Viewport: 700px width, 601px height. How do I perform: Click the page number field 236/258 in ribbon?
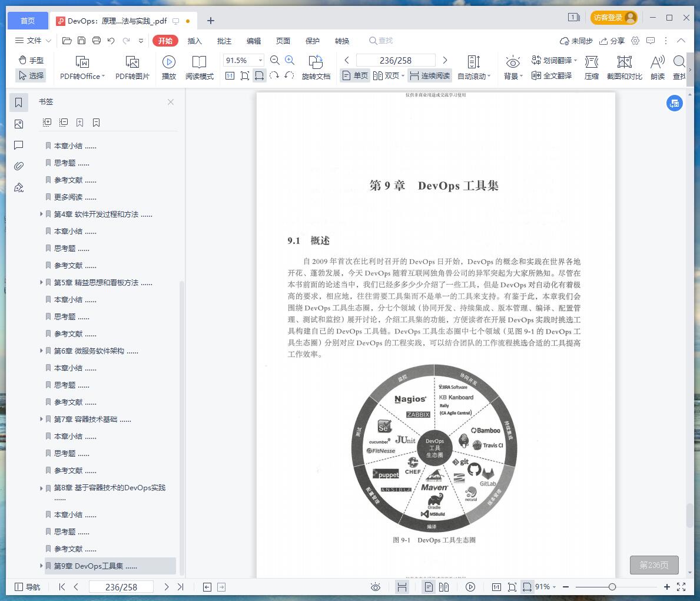coord(396,60)
